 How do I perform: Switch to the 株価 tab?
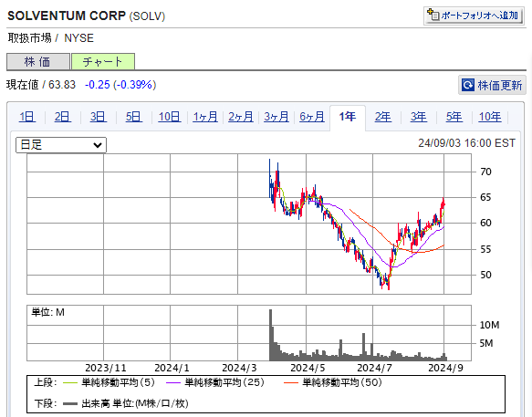tap(38, 62)
